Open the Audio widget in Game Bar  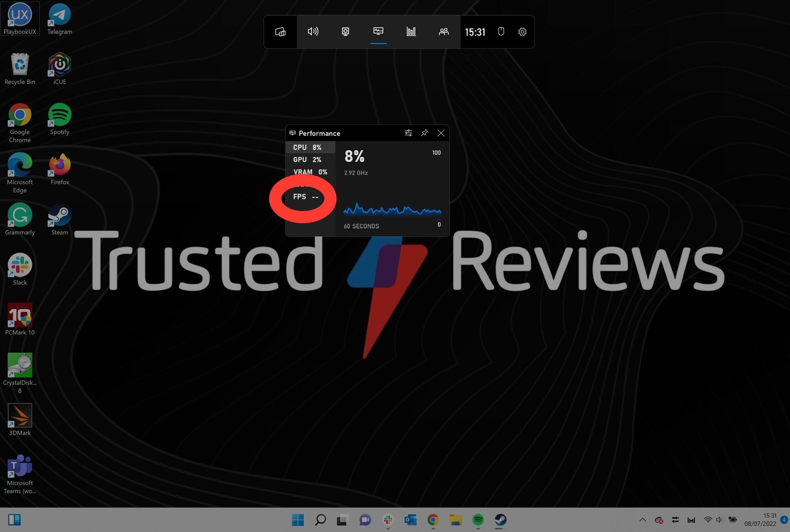coord(313,32)
